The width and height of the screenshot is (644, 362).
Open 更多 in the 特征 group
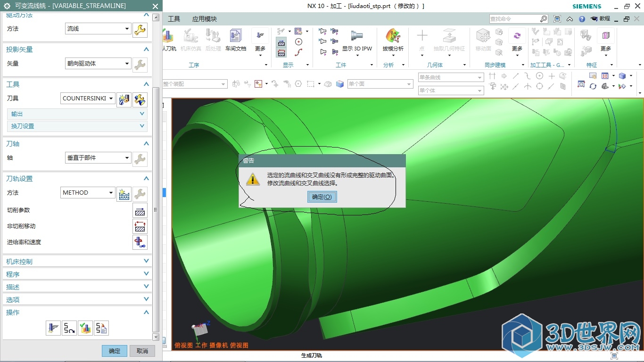pos(606,42)
